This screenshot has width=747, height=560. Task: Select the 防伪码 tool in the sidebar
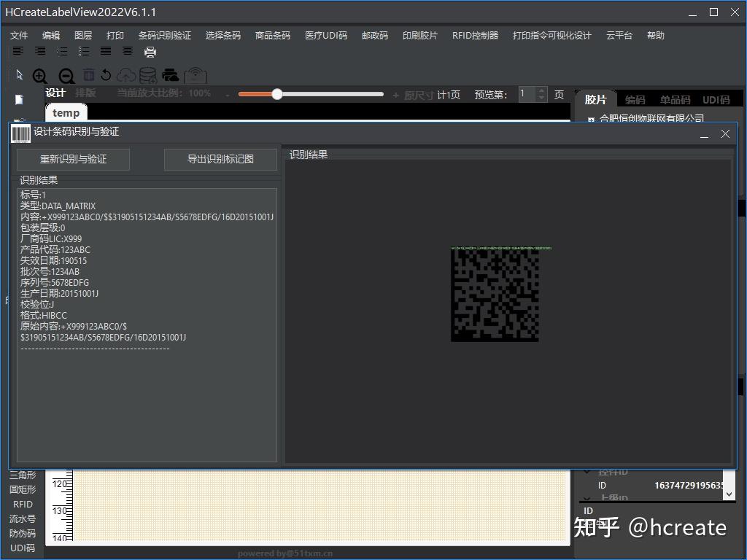click(x=22, y=533)
